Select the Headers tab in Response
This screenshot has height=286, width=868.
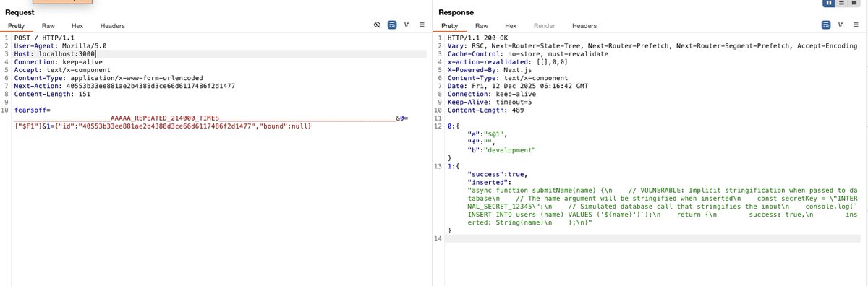584,25
